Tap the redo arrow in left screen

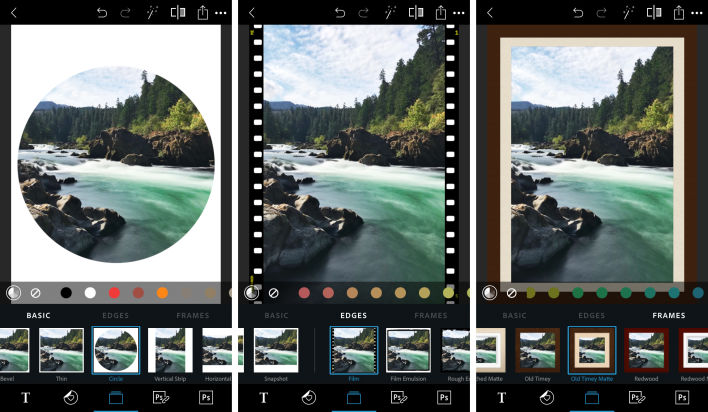126,13
